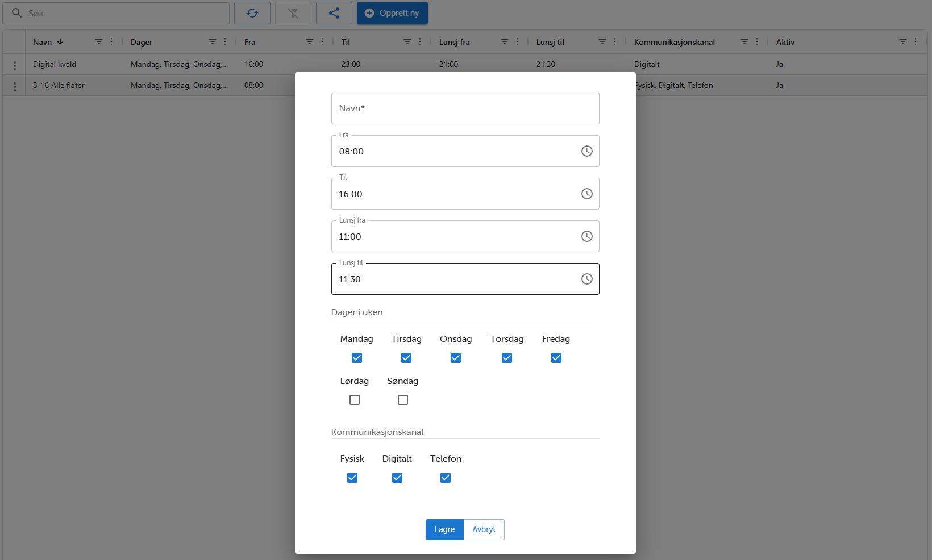Click the Lagre button
The height and width of the screenshot is (560, 932).
(444, 529)
